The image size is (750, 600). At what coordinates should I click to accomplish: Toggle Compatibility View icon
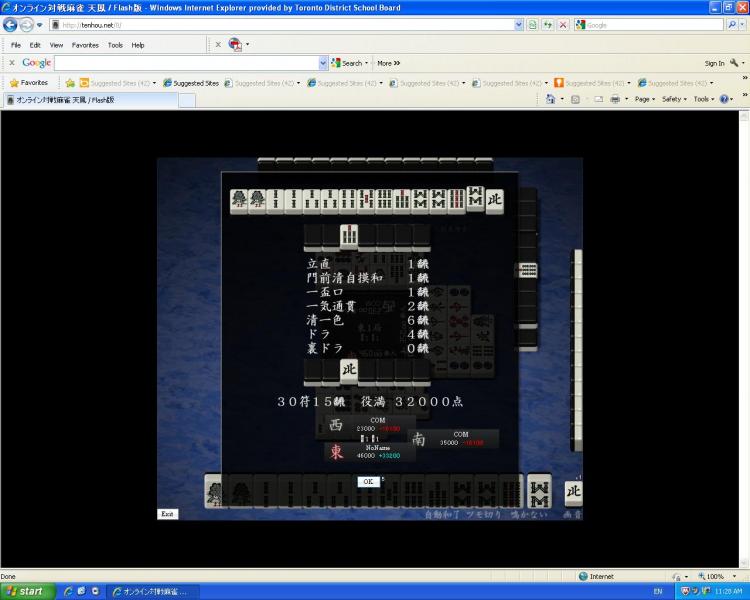532,25
